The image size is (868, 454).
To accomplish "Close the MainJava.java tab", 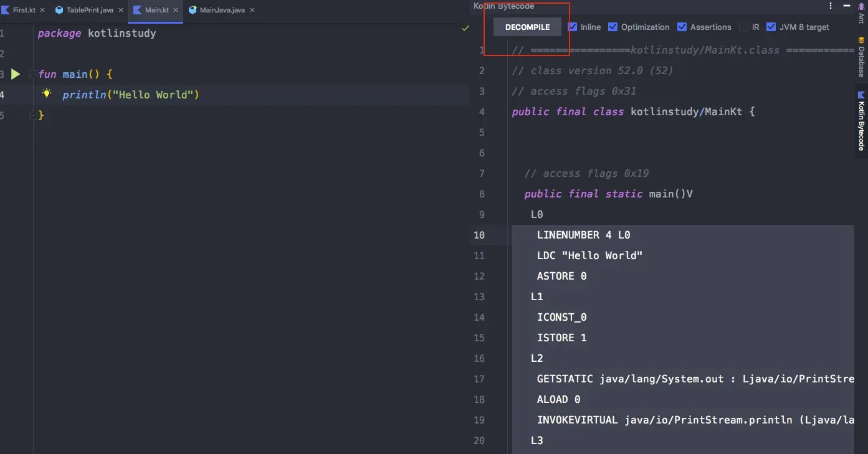I will pos(251,10).
